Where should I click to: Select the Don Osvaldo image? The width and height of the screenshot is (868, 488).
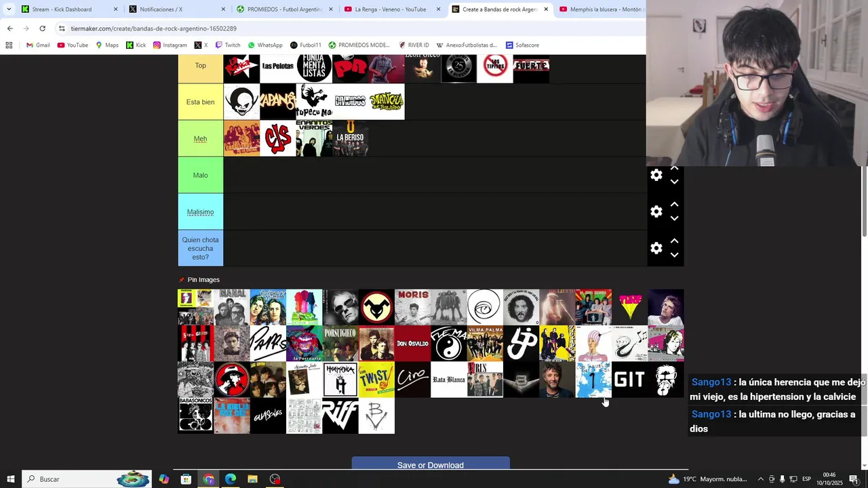pos(413,343)
